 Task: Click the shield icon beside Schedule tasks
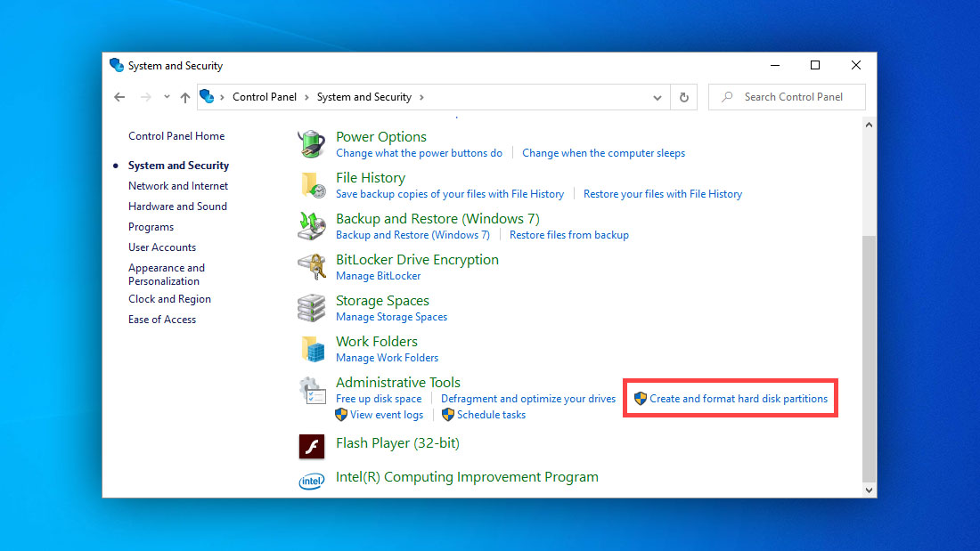point(447,415)
